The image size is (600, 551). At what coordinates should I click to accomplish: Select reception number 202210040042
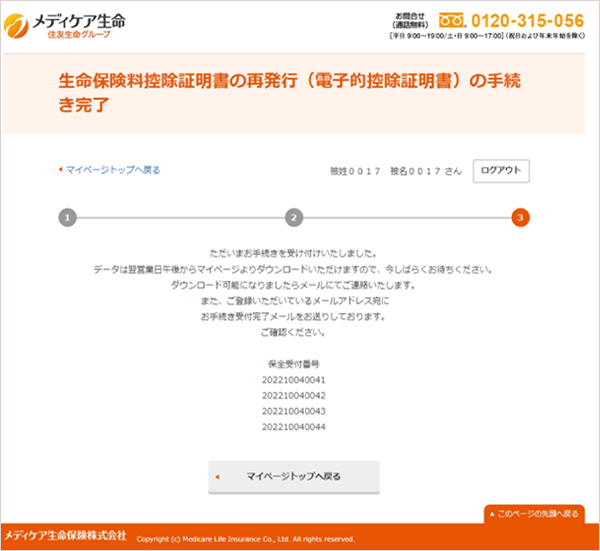(294, 396)
